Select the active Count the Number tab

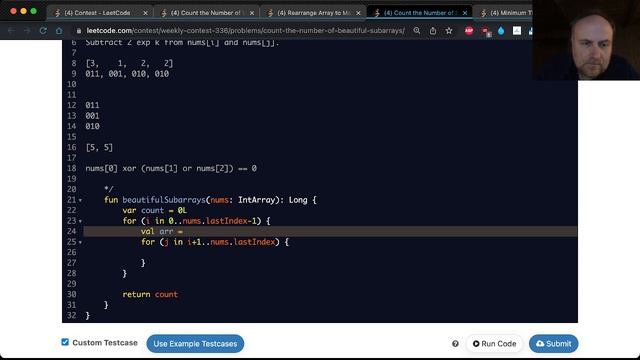point(419,13)
